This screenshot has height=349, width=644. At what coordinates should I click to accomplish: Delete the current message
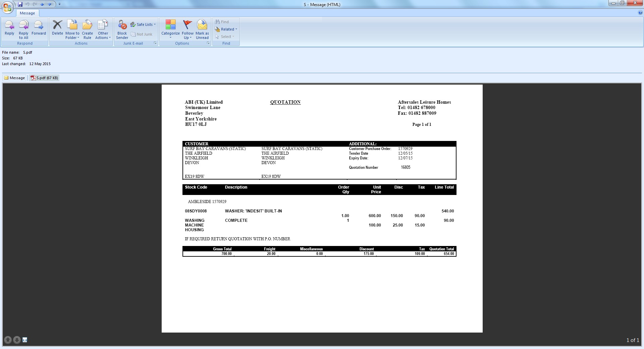tap(57, 28)
